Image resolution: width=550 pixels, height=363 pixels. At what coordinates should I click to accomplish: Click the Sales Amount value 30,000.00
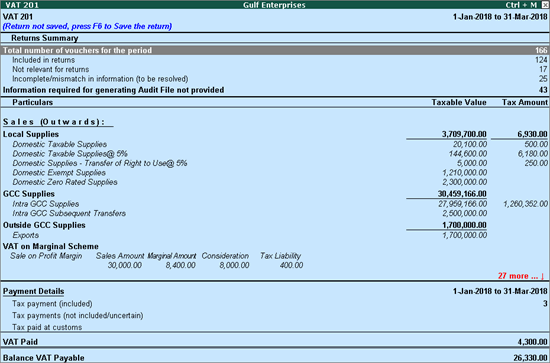(x=125, y=265)
